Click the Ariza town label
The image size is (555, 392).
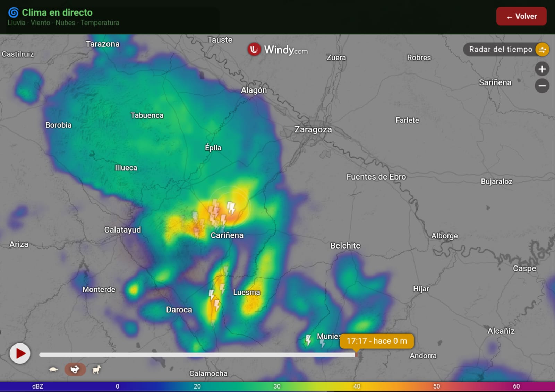pos(19,244)
